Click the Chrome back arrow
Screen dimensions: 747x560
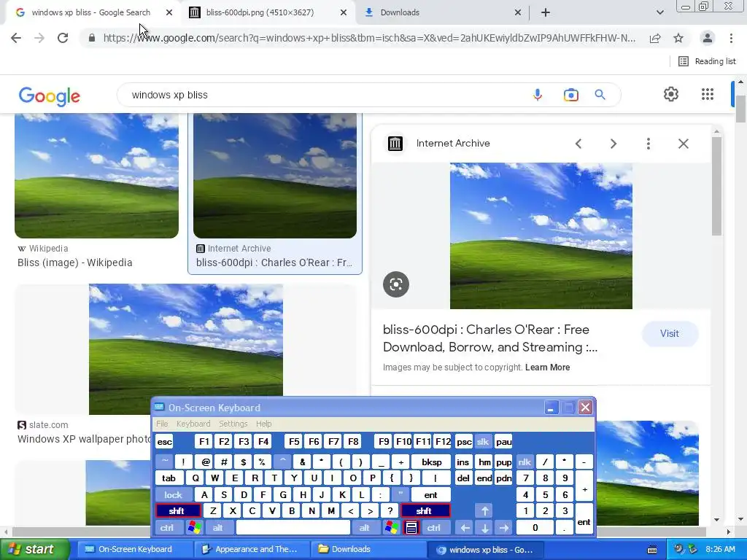click(16, 38)
